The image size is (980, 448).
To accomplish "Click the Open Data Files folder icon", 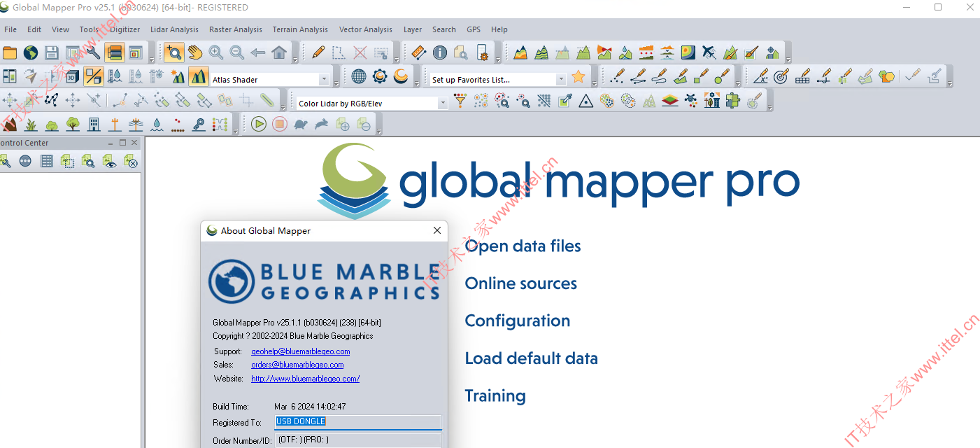I will (x=10, y=52).
